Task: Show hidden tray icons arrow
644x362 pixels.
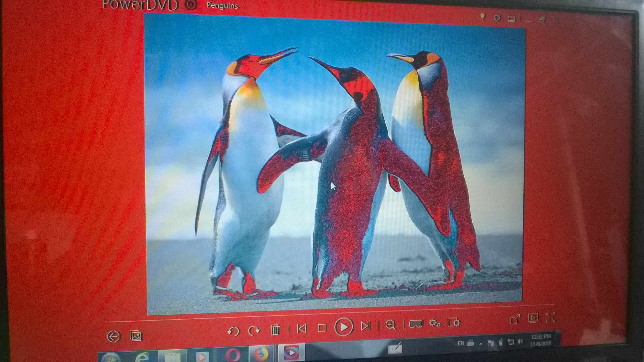Action: pos(481,344)
